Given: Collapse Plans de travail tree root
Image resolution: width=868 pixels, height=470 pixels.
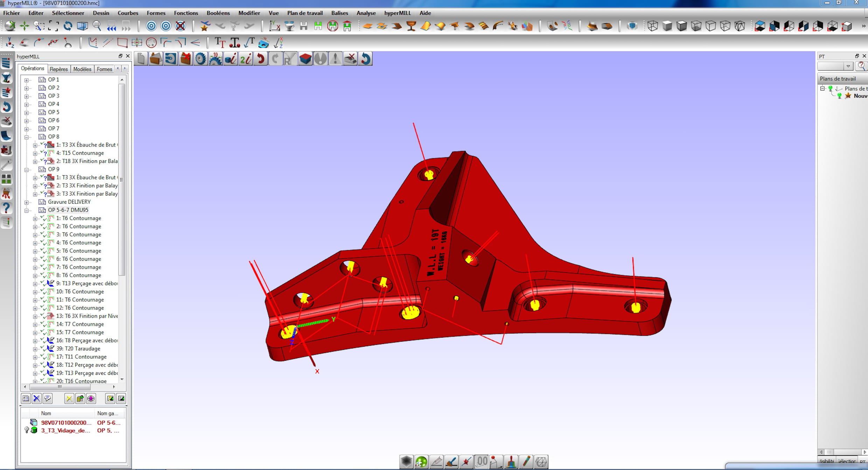Looking at the screenshot, I should [822, 88].
